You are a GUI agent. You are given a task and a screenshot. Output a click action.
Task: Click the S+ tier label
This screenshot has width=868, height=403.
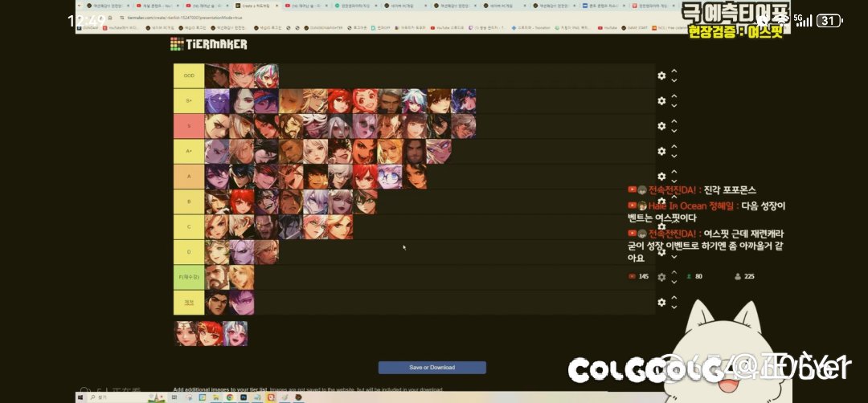pos(189,101)
